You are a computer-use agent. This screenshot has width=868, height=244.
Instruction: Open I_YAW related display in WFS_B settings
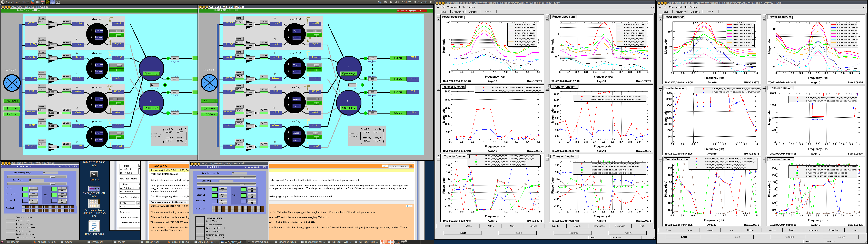coord(398,79)
